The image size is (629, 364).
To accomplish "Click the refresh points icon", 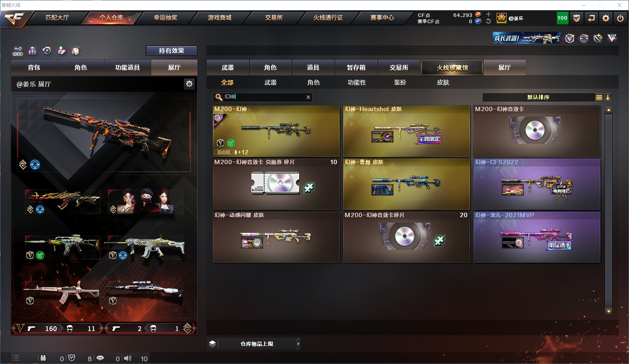I will [x=488, y=21].
